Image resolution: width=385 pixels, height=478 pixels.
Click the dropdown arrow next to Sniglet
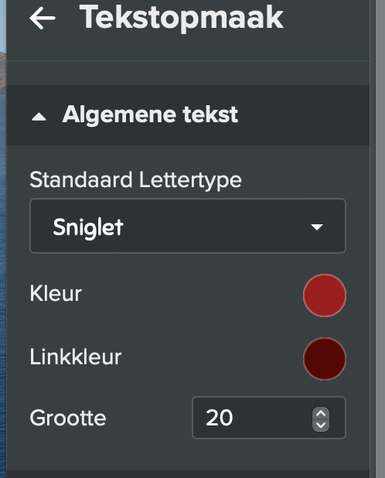tap(317, 227)
